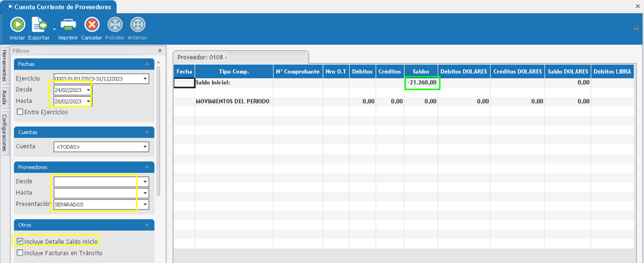Select MOVIMIENTOS DEL PERIODO row label
This screenshot has height=263, width=644.
(x=233, y=101)
